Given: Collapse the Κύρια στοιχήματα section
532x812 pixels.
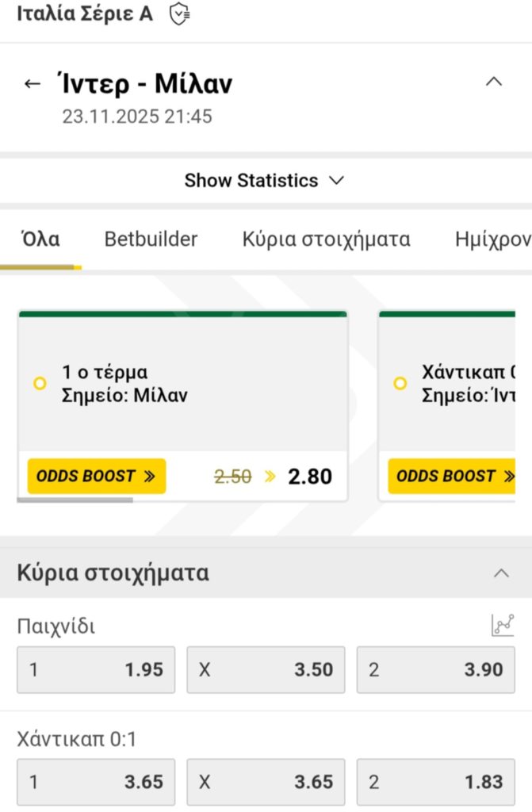Looking at the screenshot, I should 501,573.
